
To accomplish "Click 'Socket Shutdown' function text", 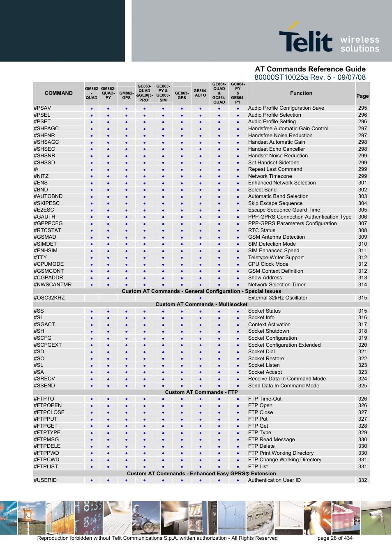I will point(269,331).
